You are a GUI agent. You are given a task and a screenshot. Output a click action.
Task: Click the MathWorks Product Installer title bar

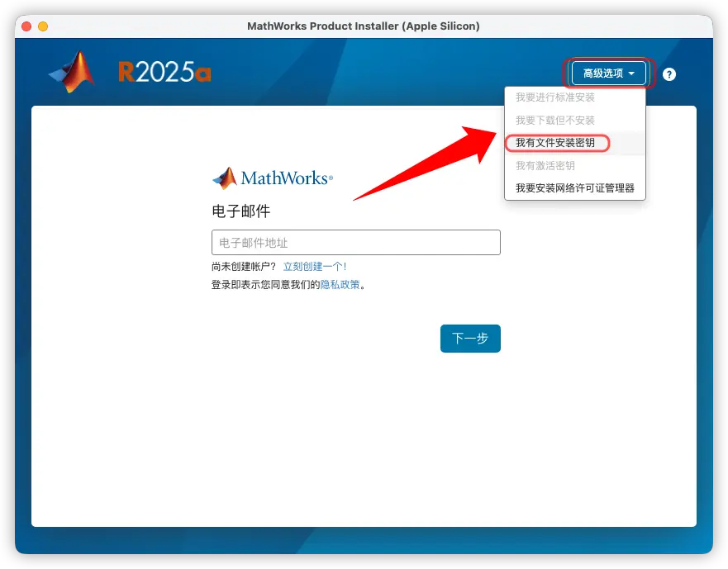pos(364,26)
